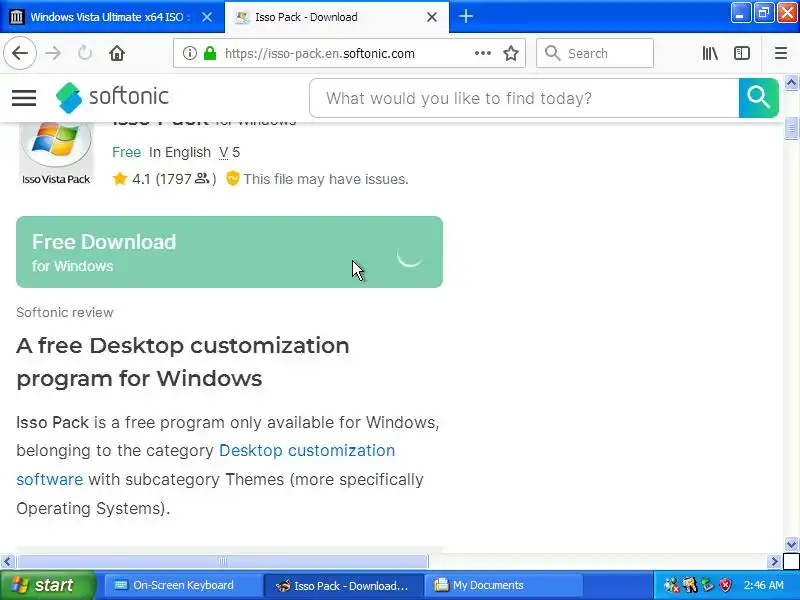Click the 4.1 (1797) rating text

point(174,179)
